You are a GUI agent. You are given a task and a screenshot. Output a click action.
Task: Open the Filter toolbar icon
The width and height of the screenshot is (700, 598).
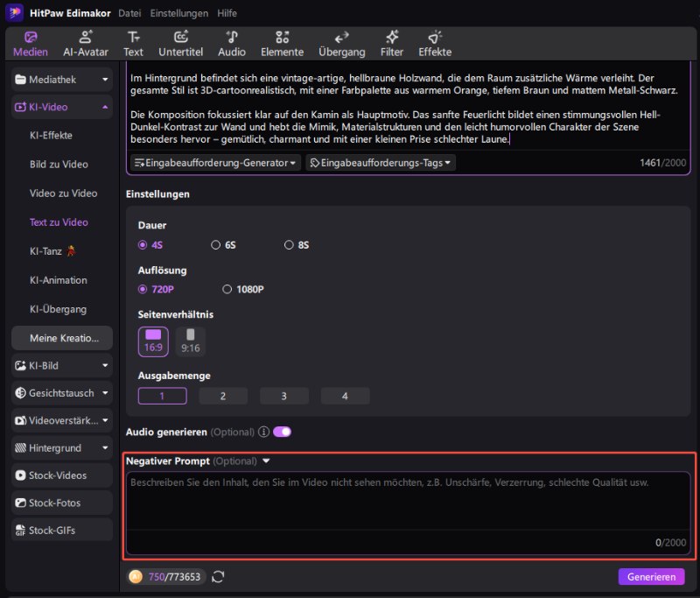pos(392,43)
